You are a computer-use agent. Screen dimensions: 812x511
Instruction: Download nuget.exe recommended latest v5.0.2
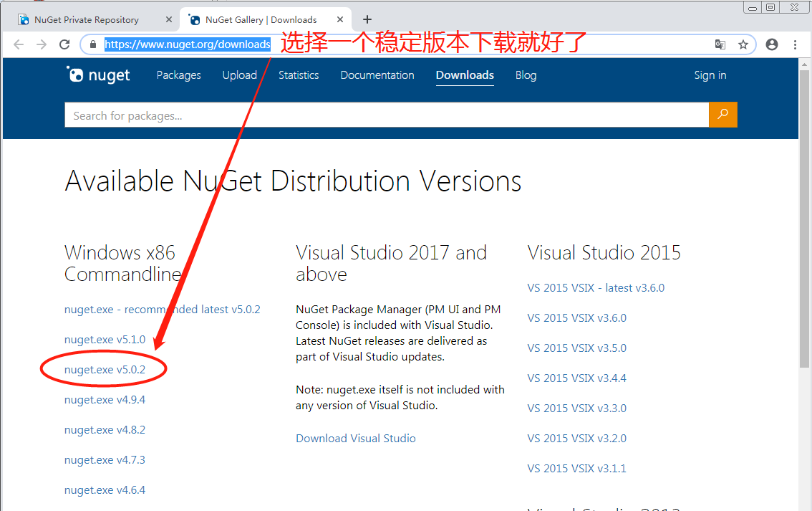162,310
